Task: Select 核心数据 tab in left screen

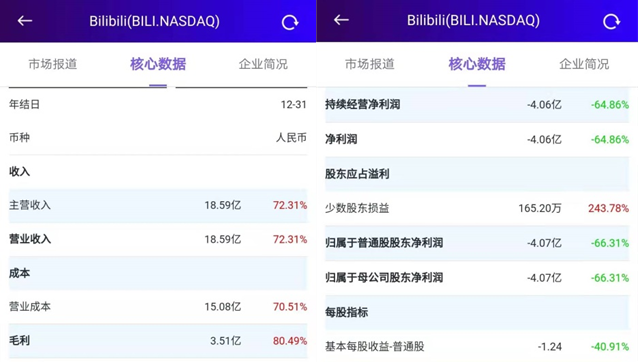Action: click(158, 64)
